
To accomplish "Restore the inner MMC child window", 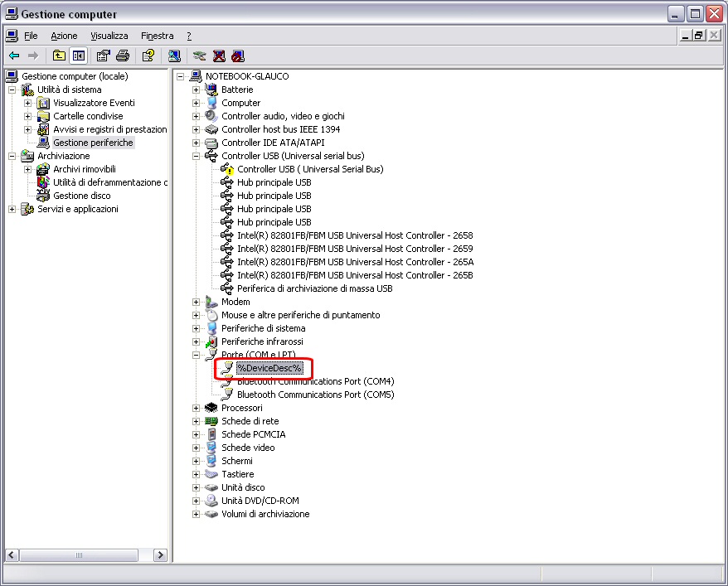I will tap(699, 36).
